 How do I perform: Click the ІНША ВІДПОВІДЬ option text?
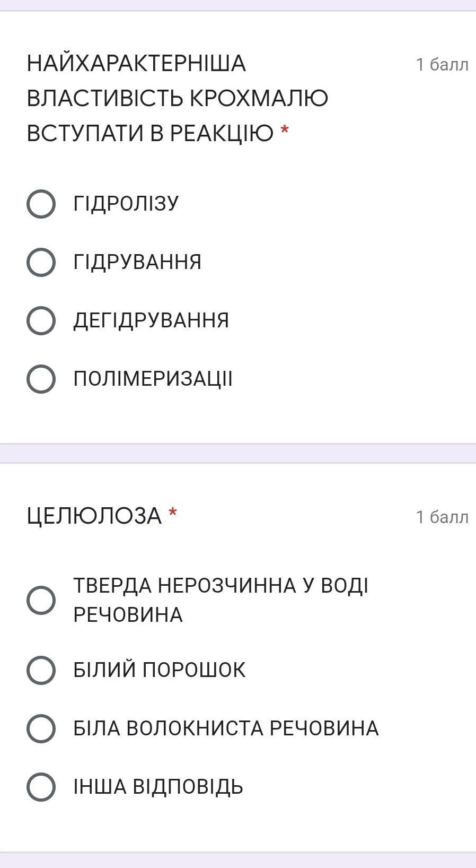[x=158, y=787]
